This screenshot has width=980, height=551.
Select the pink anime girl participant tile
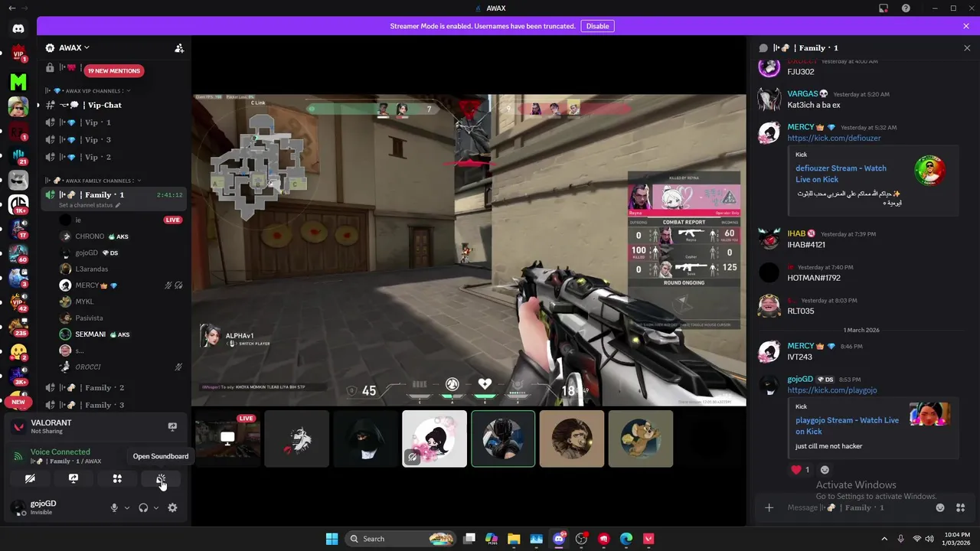coord(434,439)
